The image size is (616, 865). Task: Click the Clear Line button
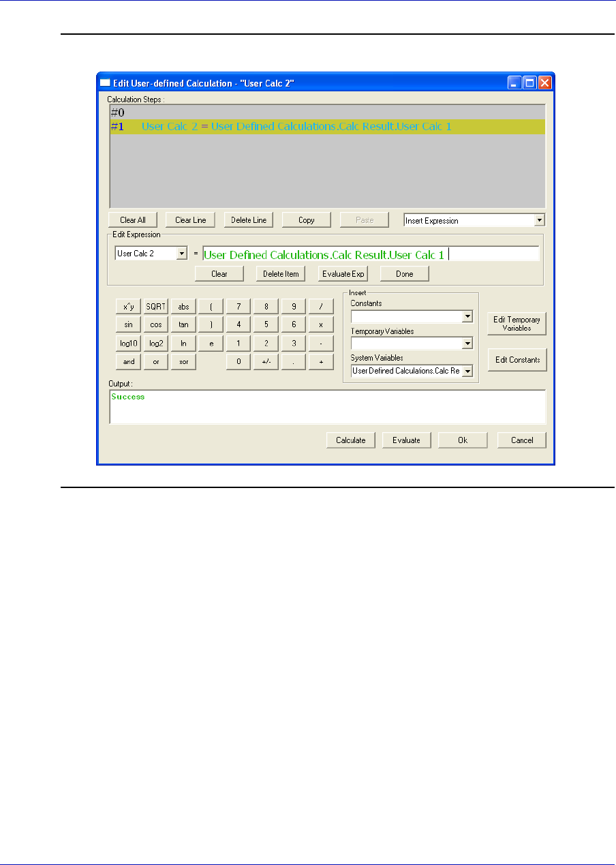(x=190, y=220)
